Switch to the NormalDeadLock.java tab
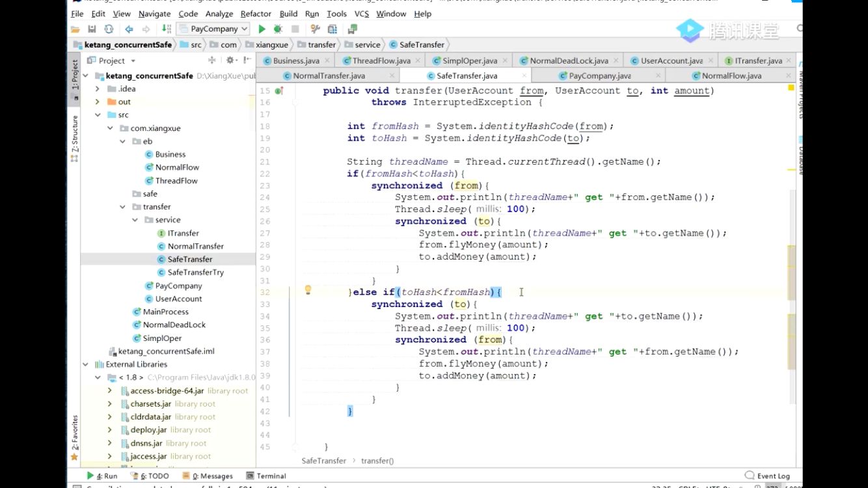Image resolution: width=868 pixels, height=488 pixels. (568, 61)
